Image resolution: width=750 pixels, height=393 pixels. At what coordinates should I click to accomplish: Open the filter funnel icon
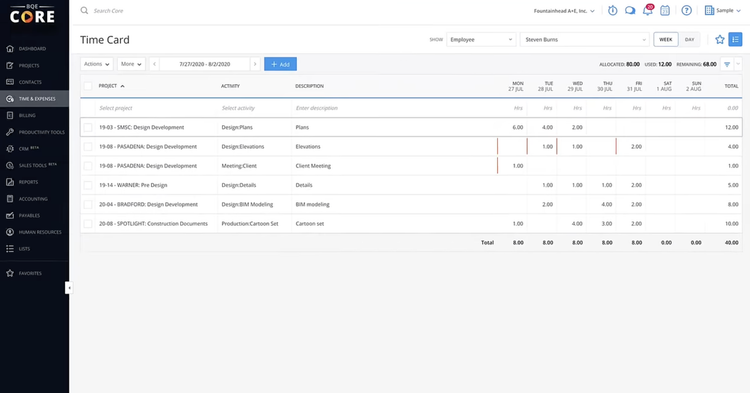[x=727, y=64]
